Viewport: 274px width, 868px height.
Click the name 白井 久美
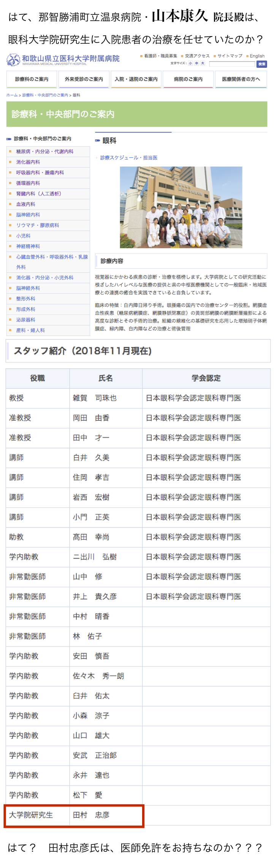tap(91, 458)
